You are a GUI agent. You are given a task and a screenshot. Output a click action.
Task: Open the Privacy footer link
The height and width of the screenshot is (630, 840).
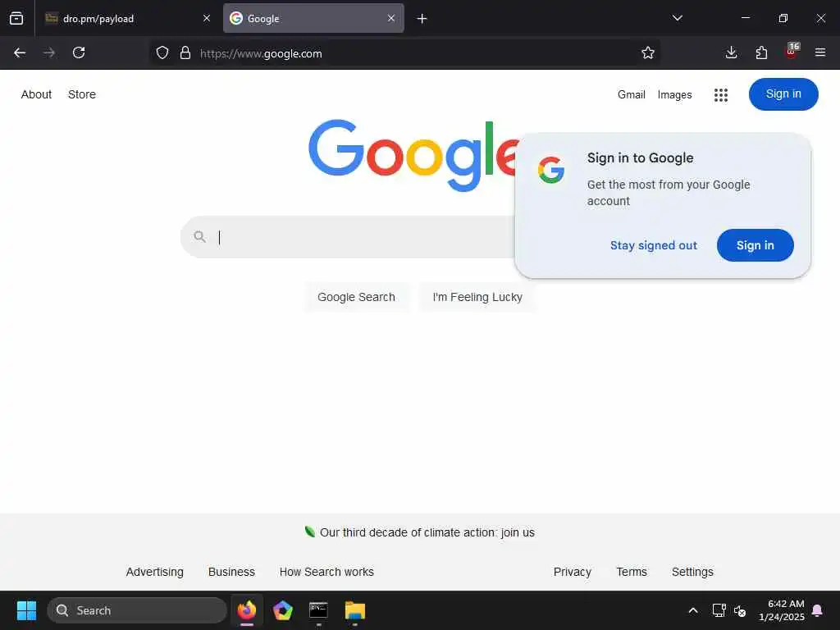tap(572, 572)
